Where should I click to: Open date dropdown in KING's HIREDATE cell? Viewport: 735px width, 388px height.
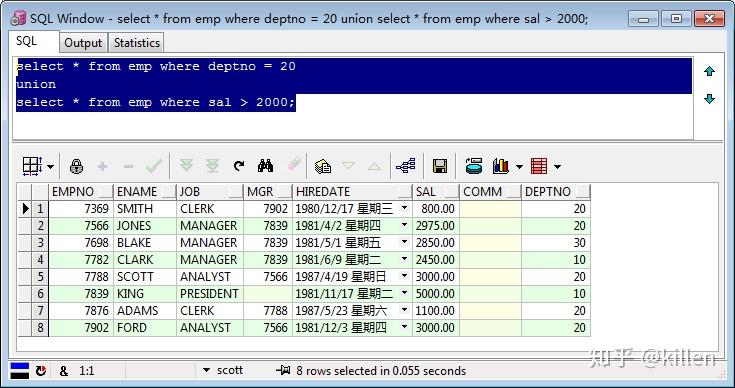pos(404,293)
